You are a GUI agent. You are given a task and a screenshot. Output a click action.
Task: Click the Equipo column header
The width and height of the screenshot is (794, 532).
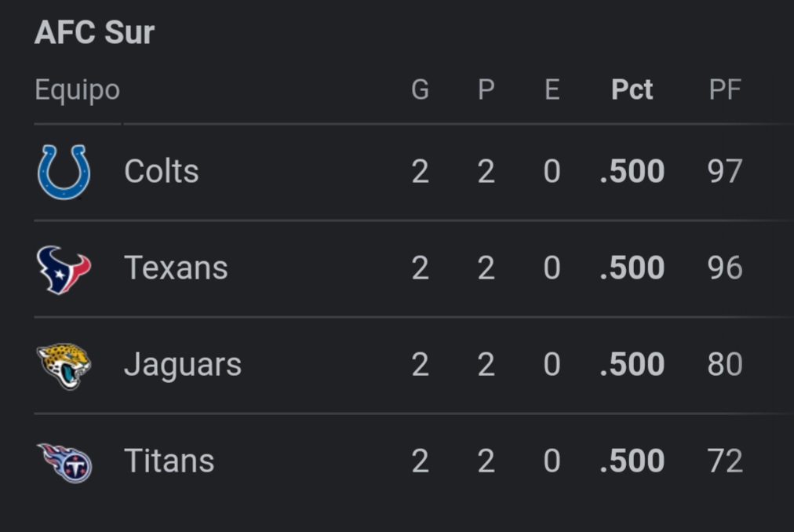pyautogui.click(x=77, y=90)
